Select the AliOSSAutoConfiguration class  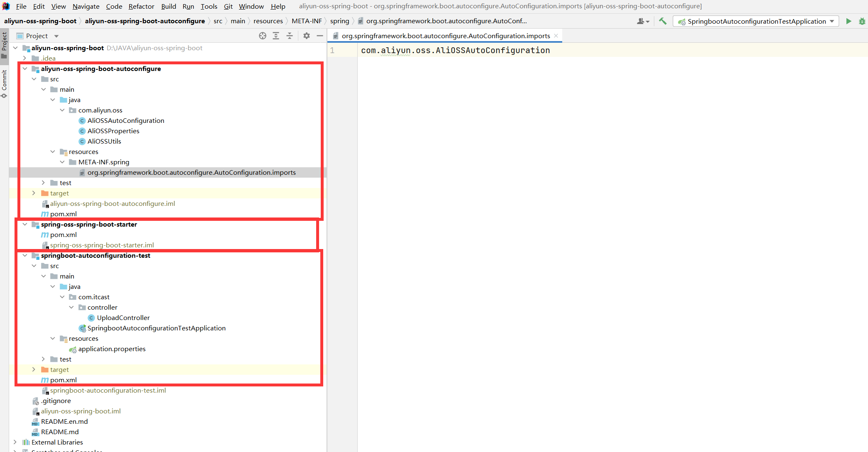pos(126,120)
